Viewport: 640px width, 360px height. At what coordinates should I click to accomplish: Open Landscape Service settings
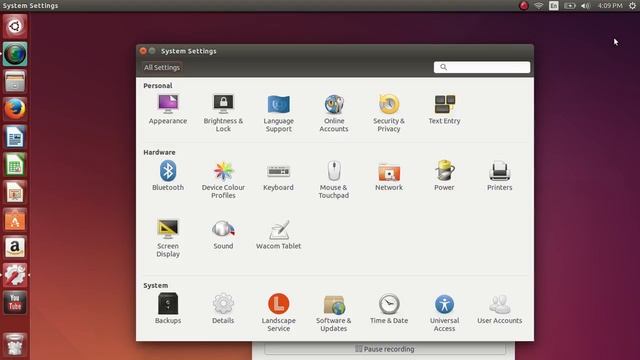point(279,313)
